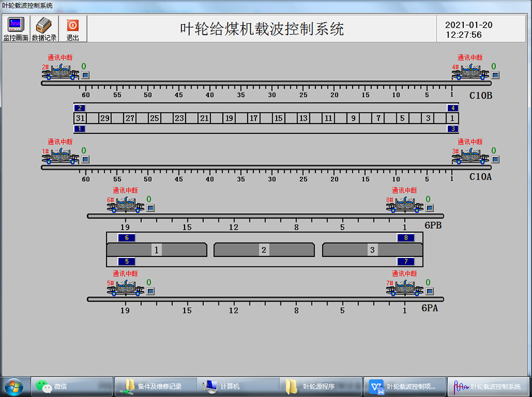Click the small monitor box beside feeder 3#

[x=495, y=159]
